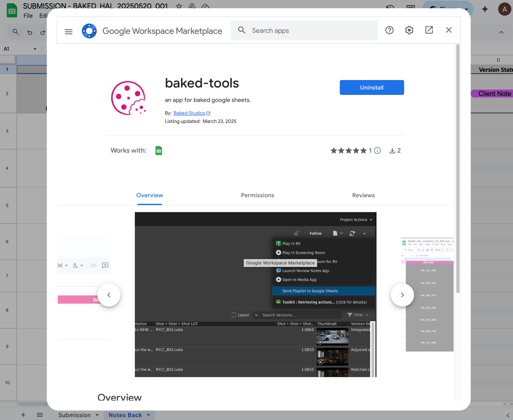Open the Baked Studios developer link
The height and width of the screenshot is (420, 513).
[x=189, y=113]
